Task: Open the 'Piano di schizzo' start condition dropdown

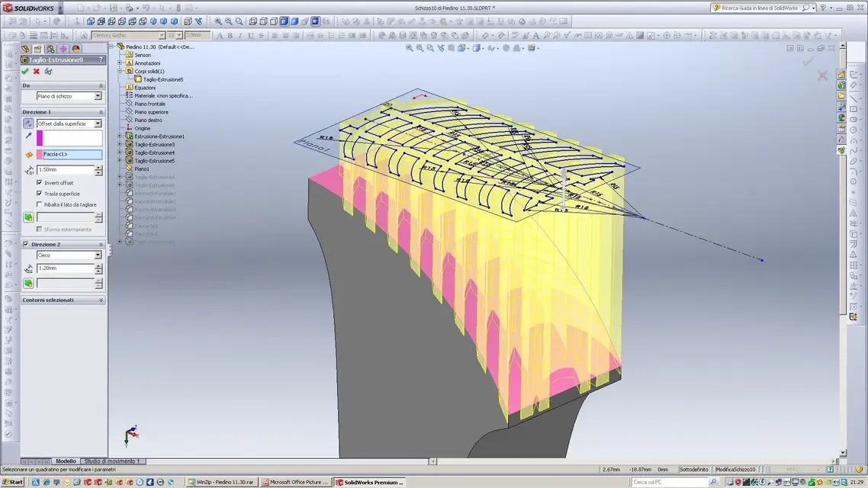Action: coord(98,96)
